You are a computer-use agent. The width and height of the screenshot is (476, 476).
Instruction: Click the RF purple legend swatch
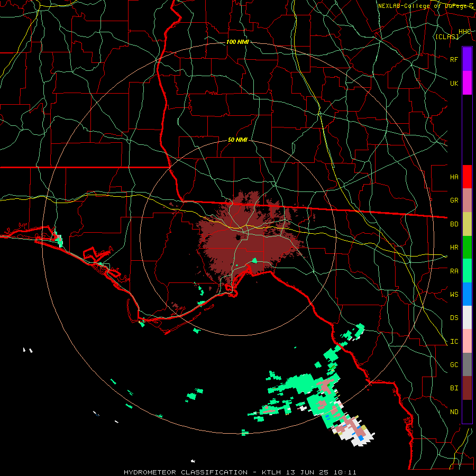click(467, 59)
